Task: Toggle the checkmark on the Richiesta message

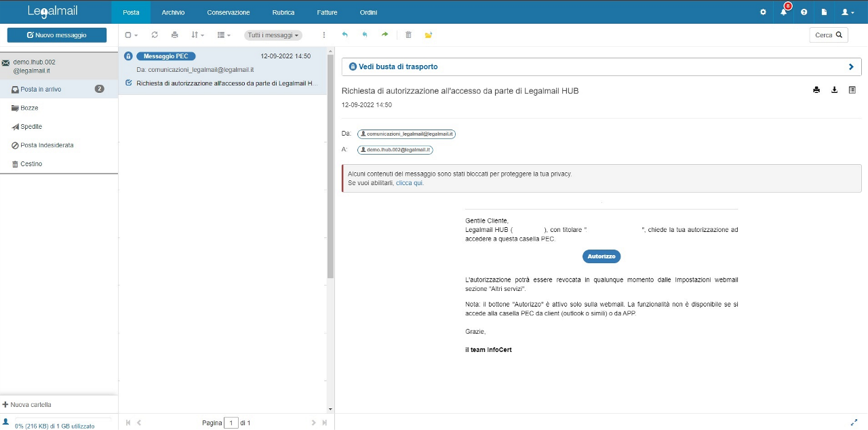Action: point(129,83)
